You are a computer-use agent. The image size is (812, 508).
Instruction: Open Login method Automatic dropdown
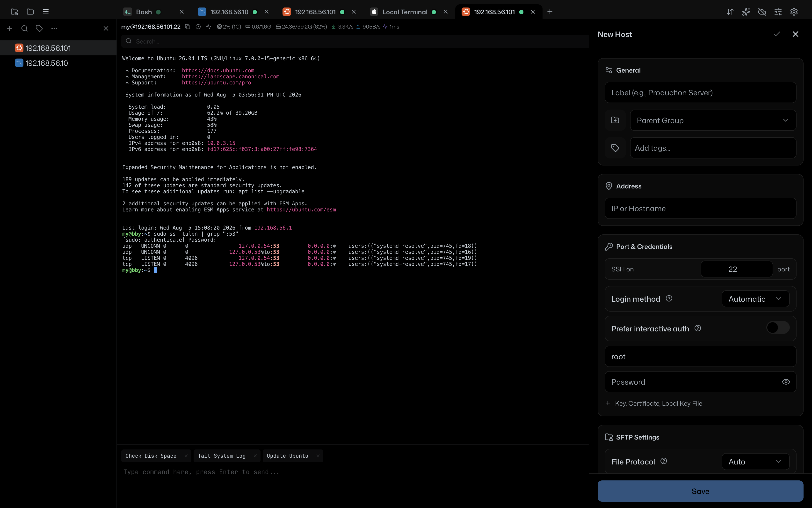[x=755, y=299]
